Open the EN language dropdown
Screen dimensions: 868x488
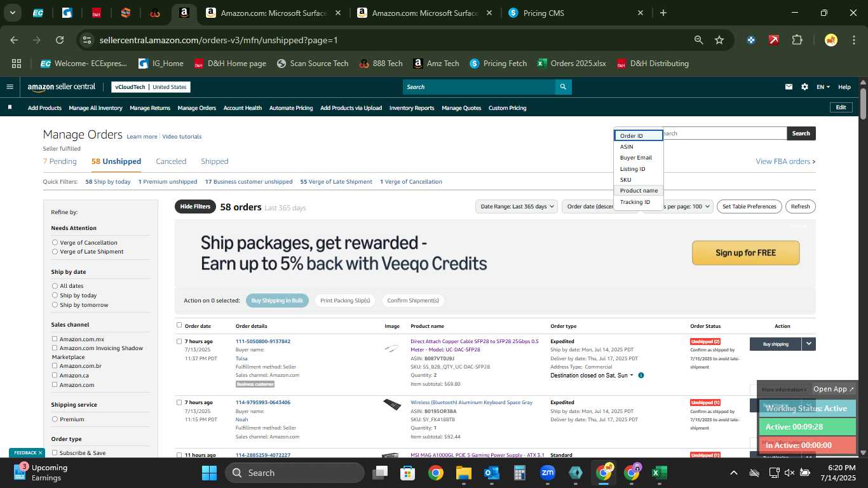[x=823, y=87]
